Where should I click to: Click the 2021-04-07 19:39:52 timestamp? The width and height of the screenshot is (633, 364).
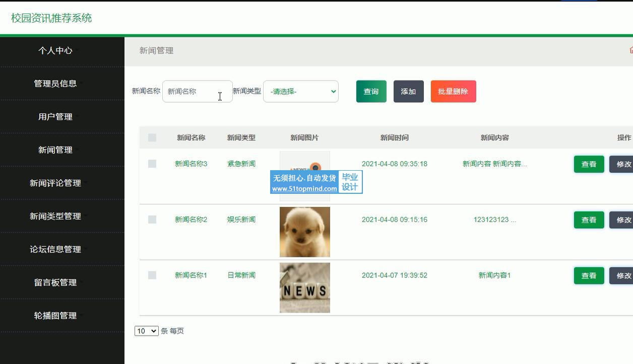coord(395,275)
